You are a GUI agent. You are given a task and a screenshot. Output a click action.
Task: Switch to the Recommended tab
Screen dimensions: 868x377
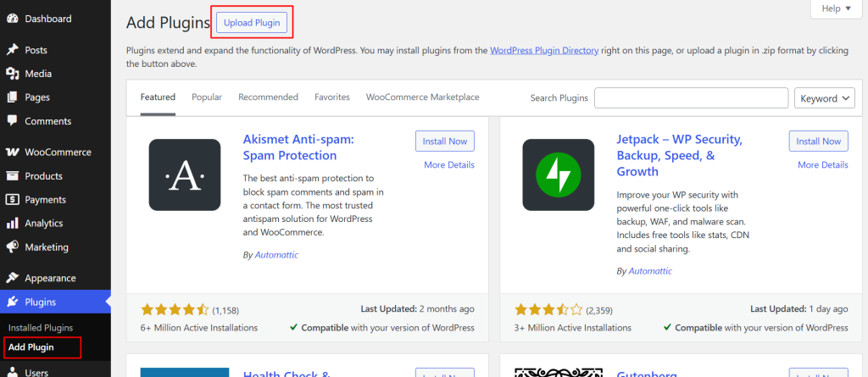pyautogui.click(x=269, y=97)
